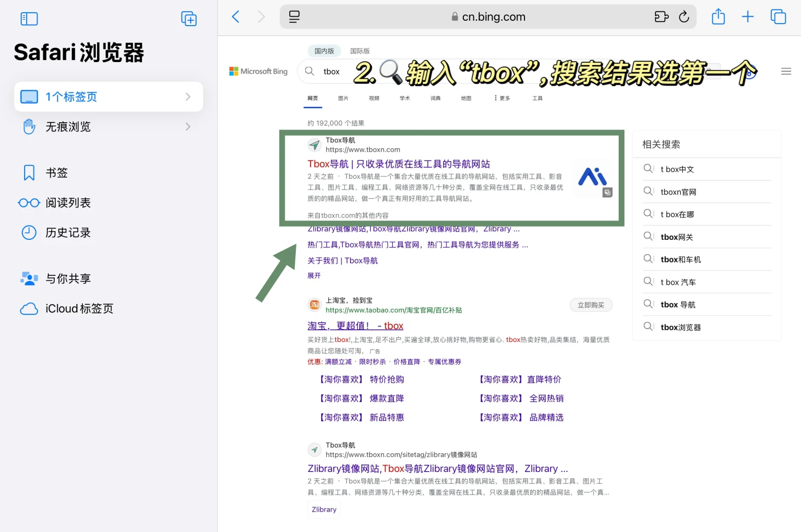Search related term tbox和车机
Screen dimensions: 801x532
(x=707, y=259)
